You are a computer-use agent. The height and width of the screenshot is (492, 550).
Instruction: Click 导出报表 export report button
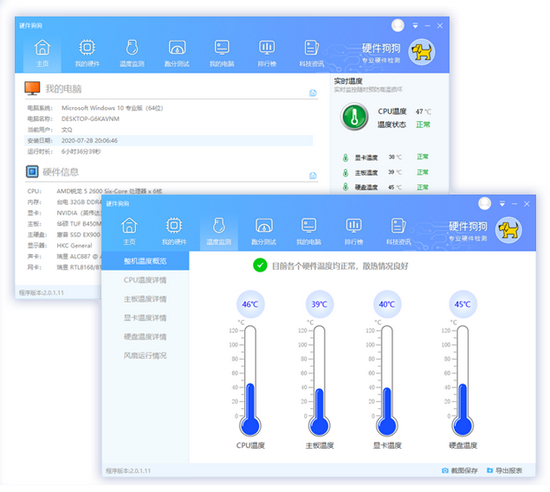tap(504, 471)
